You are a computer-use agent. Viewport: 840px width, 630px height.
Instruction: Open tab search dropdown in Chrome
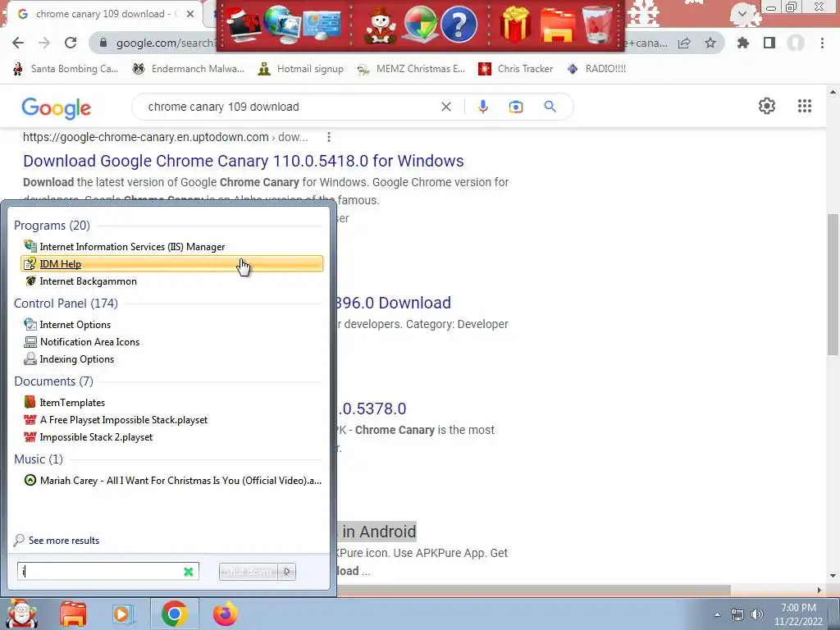pyautogui.click(x=742, y=13)
